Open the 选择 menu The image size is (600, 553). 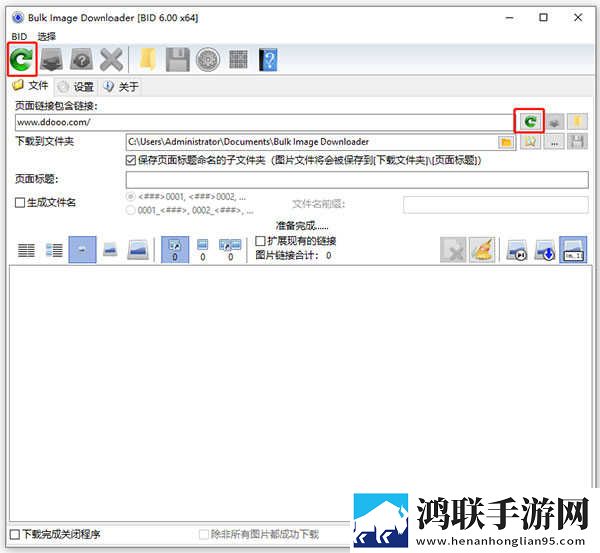(47, 36)
